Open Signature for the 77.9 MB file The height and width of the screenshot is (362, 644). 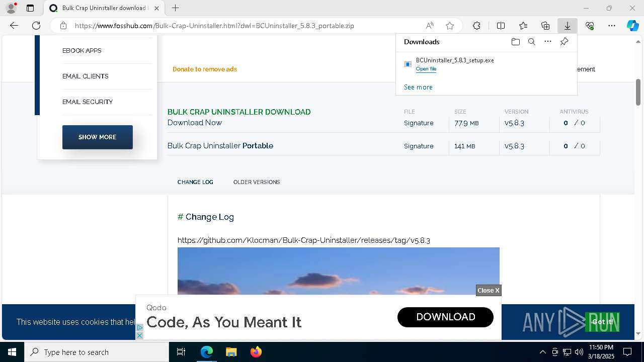(419, 123)
